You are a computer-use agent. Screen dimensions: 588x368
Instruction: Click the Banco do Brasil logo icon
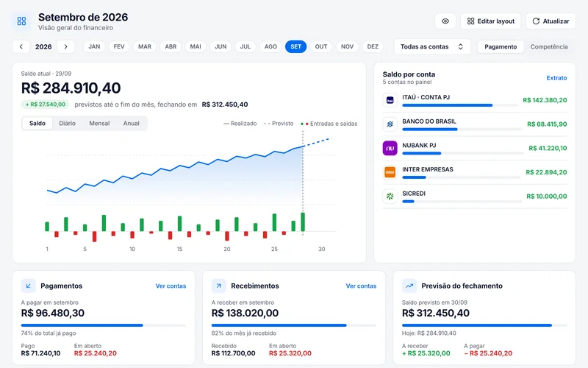click(x=390, y=124)
